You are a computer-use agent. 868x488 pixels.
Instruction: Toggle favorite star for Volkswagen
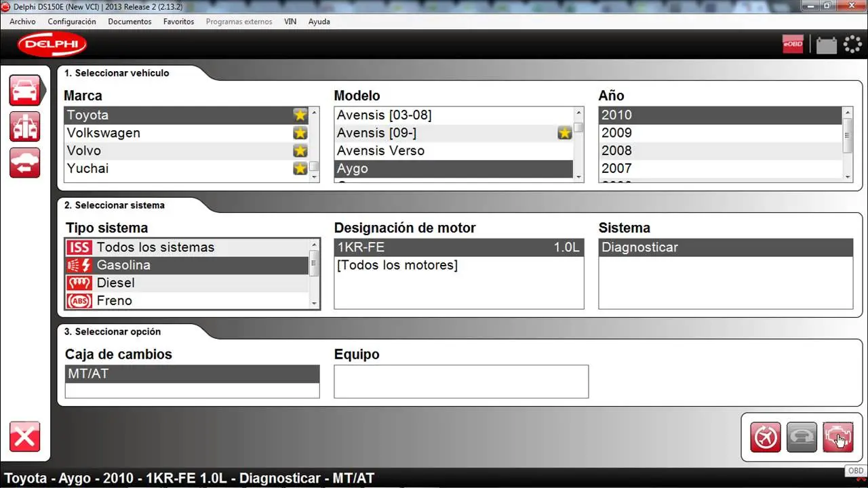click(300, 133)
